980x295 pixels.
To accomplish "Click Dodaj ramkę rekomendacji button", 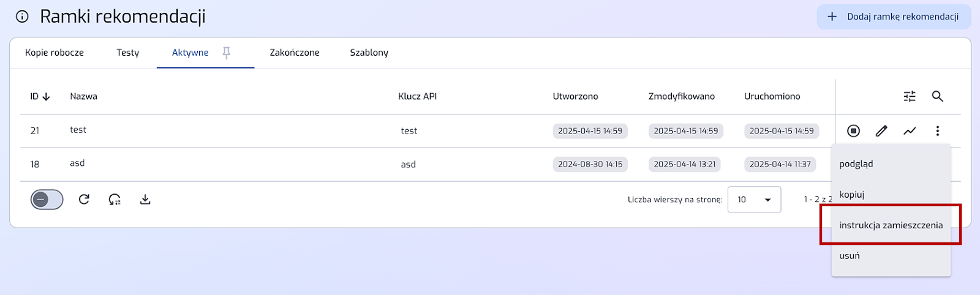I will pyautogui.click(x=894, y=17).
